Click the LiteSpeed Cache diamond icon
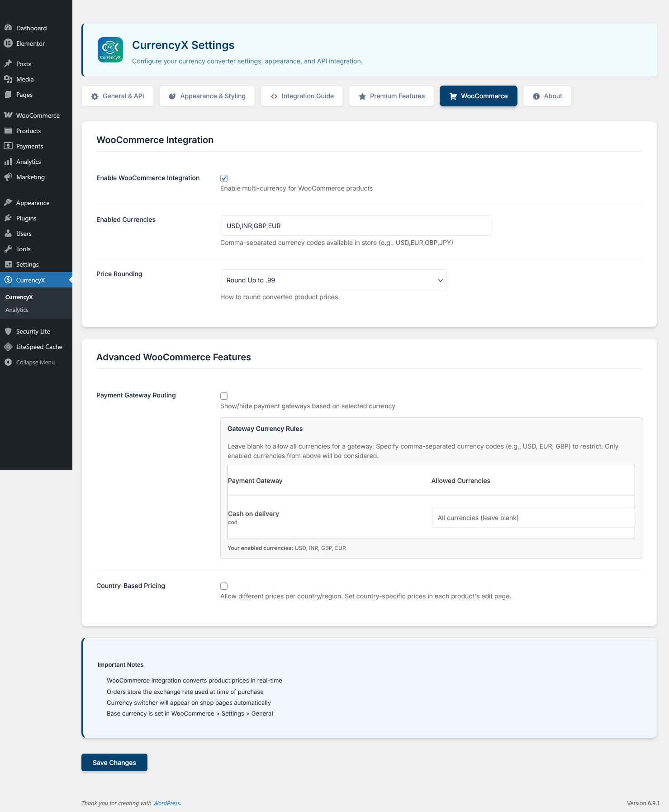The height and width of the screenshot is (812, 669). click(x=8, y=347)
